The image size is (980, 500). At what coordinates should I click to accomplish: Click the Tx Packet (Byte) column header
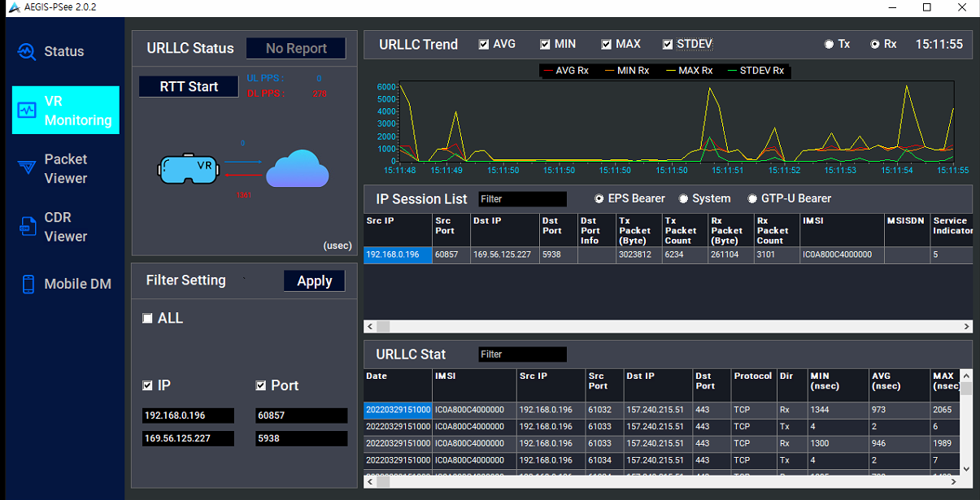click(638, 230)
